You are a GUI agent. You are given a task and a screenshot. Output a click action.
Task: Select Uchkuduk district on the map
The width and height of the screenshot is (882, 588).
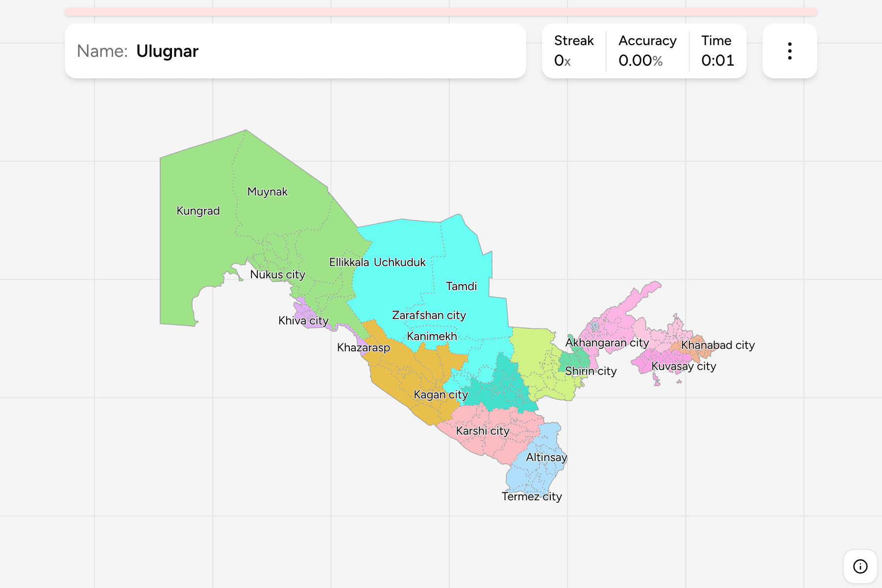coord(399,262)
